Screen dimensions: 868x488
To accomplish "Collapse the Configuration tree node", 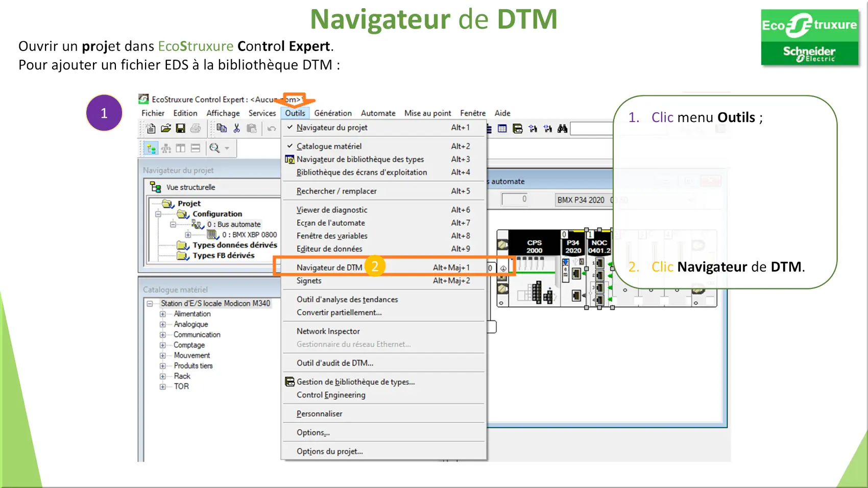I will [158, 214].
